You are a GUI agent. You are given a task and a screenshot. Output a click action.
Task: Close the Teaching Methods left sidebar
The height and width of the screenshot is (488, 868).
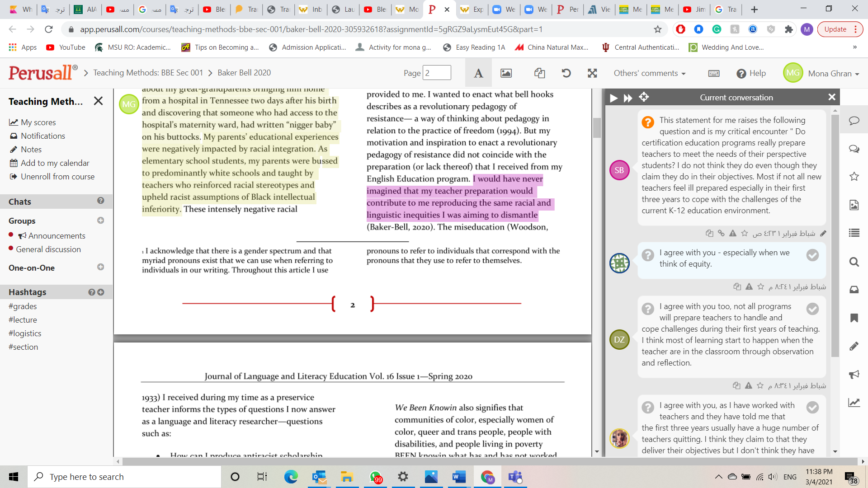[x=98, y=101]
